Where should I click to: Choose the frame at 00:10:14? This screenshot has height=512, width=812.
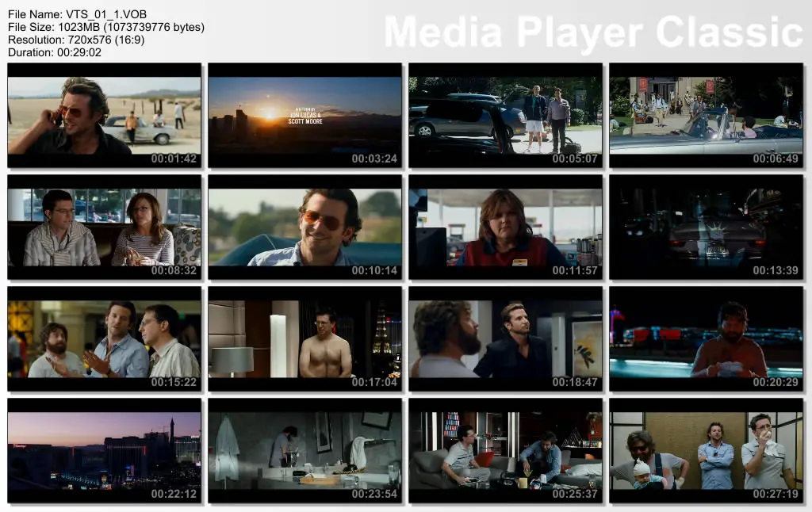(x=304, y=227)
